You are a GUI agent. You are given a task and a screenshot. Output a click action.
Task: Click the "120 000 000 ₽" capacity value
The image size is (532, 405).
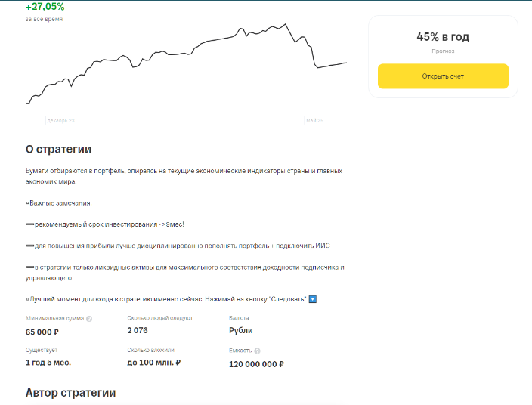256,363
